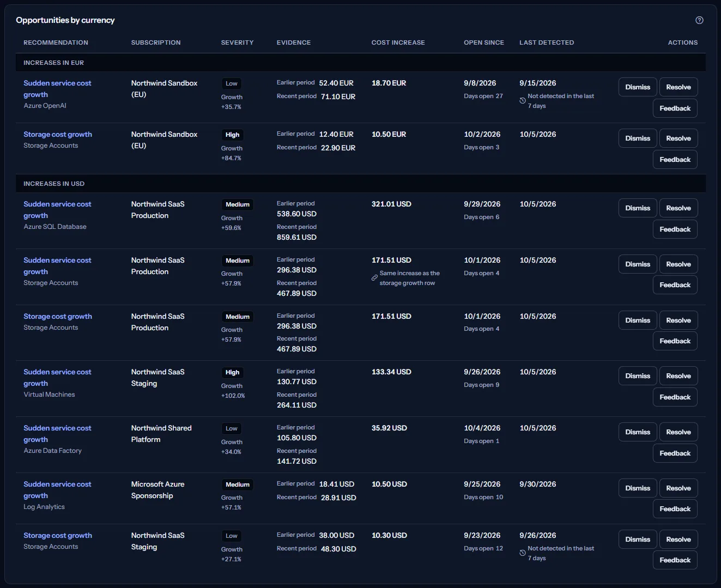Open Log Analytics cost growth recommendation
Image resolution: width=721 pixels, height=588 pixels.
57,490
